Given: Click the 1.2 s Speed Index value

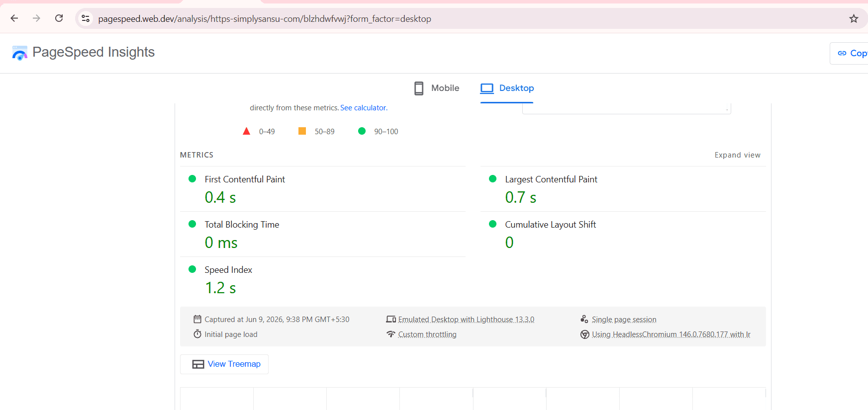Looking at the screenshot, I should tap(220, 288).
